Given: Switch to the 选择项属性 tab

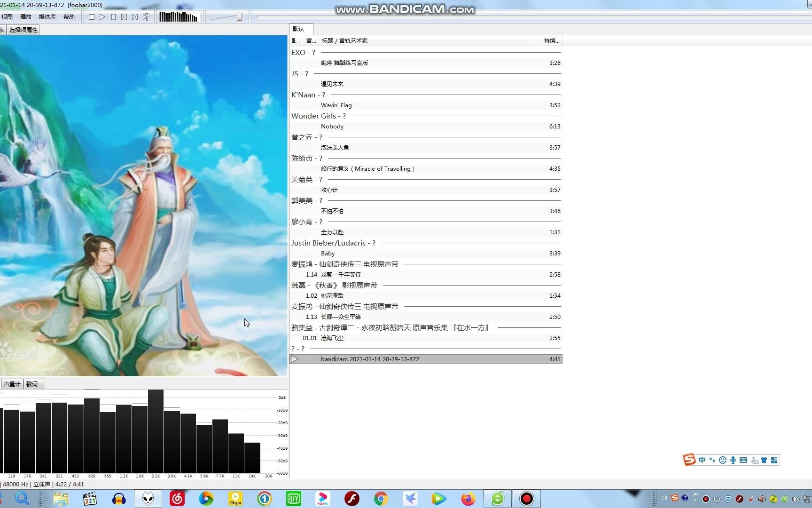Looking at the screenshot, I should 23,30.
